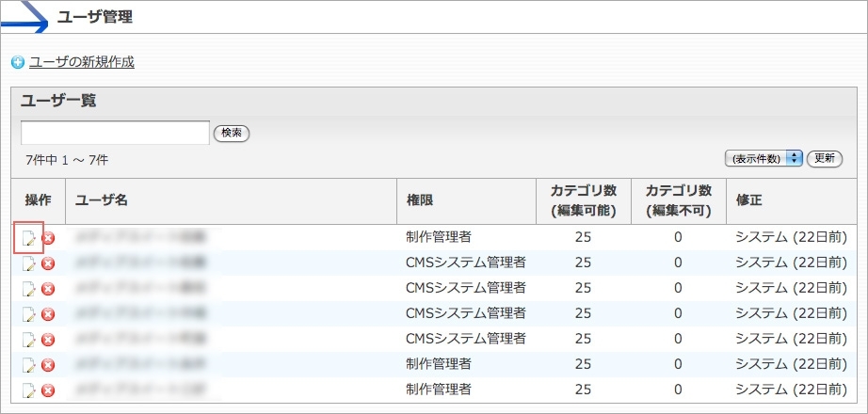Viewport: 868px width, 414px height.
Task: Click the value 0 in the first row
Action: point(678,237)
